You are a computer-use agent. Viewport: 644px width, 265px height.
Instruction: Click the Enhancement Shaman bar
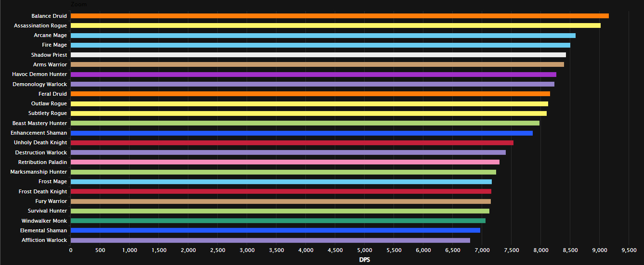tap(302, 133)
